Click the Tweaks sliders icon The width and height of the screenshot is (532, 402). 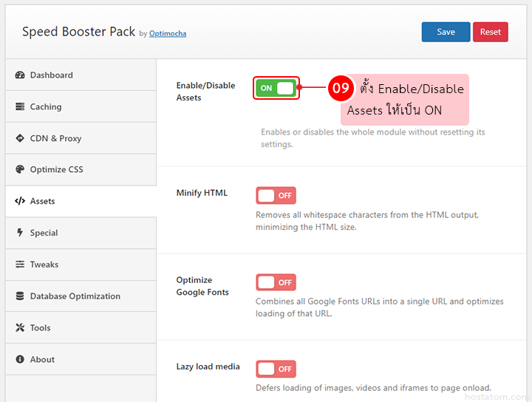pos(20,265)
